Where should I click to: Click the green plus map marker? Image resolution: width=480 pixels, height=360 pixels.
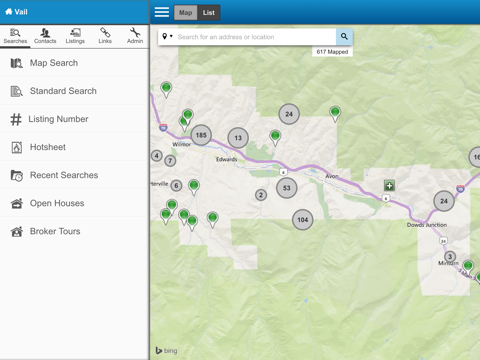click(x=389, y=185)
